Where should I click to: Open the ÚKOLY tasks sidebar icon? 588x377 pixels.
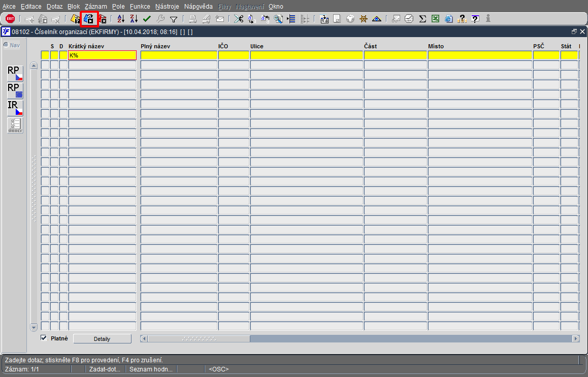point(15,125)
